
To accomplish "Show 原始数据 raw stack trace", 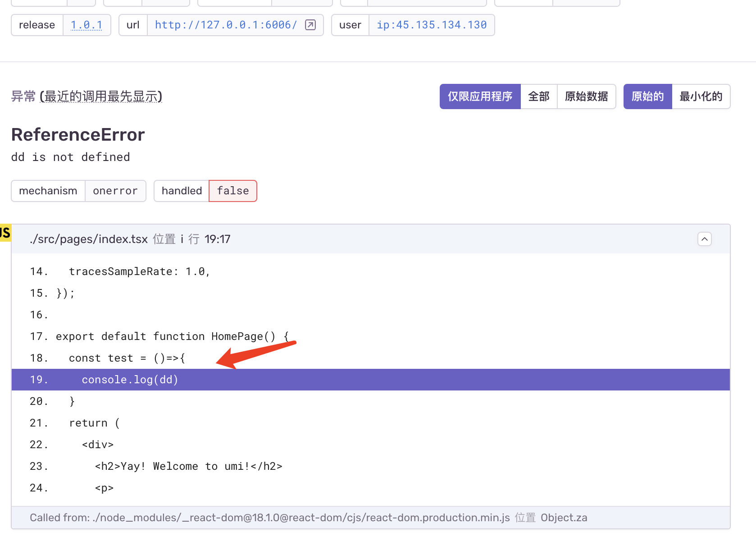I will click(587, 96).
